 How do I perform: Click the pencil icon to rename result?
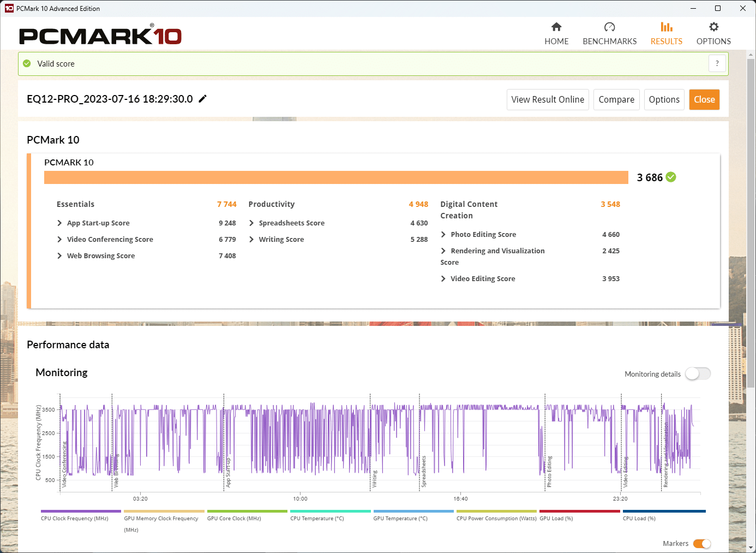[x=202, y=99]
